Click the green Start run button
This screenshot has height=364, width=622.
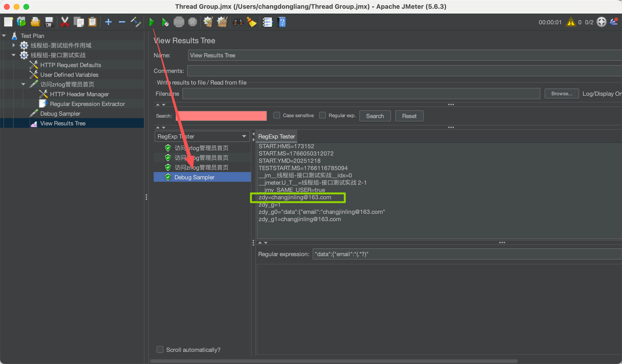(152, 22)
